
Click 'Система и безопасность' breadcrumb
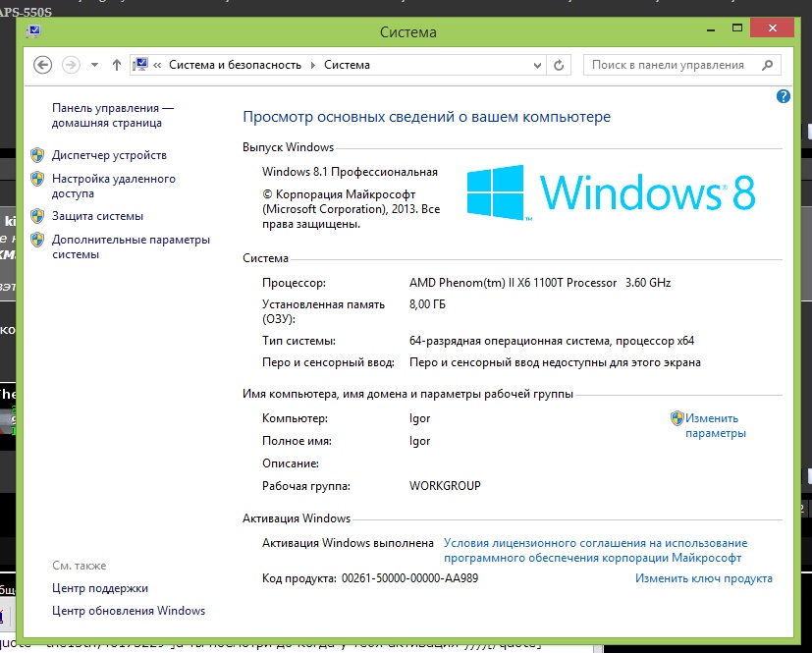coord(235,65)
